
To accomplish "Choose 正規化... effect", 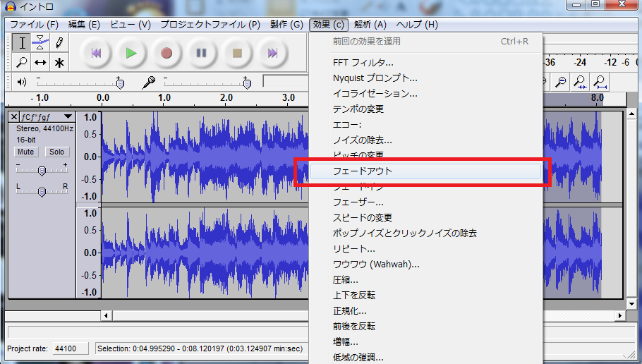I will click(426, 311).
